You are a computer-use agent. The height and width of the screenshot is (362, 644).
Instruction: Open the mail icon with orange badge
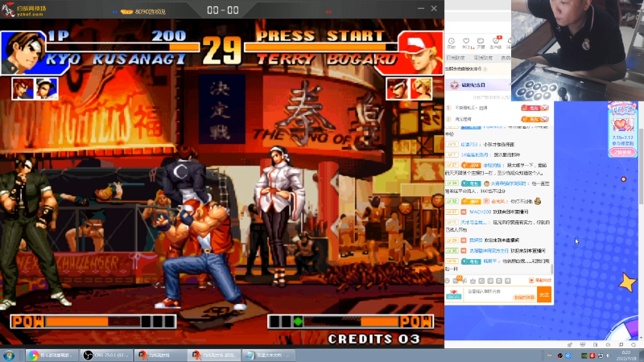pyautogui.click(x=456, y=280)
